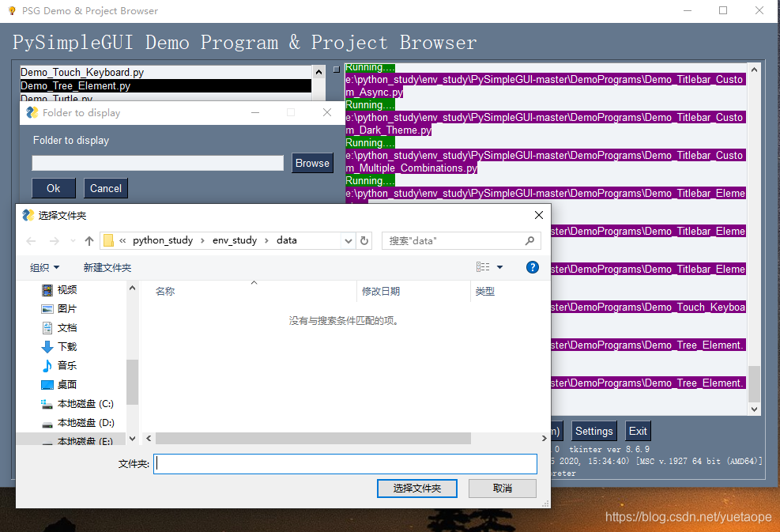Image resolution: width=780 pixels, height=532 pixels.
Task: Expand chevron after python_study breadcrumb
Action: [202, 241]
